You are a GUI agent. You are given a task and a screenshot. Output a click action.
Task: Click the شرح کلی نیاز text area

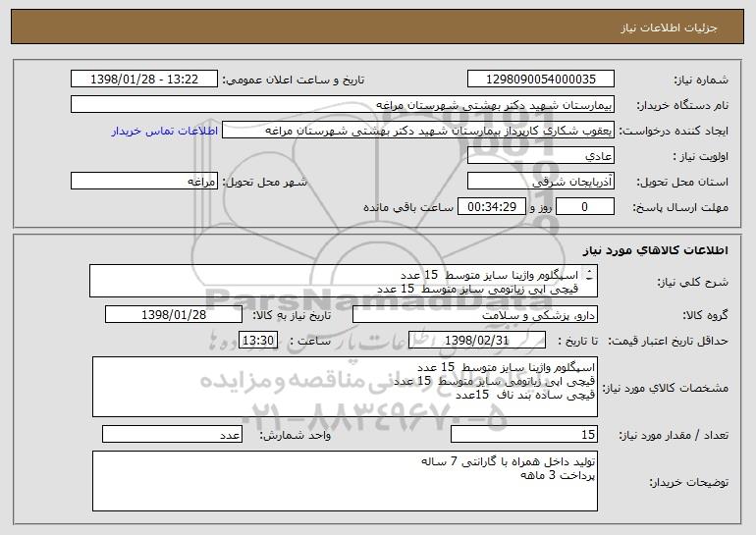(344, 281)
